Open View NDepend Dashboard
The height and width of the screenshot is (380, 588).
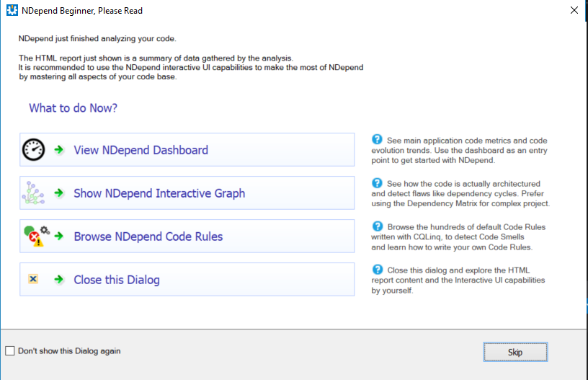(187, 150)
